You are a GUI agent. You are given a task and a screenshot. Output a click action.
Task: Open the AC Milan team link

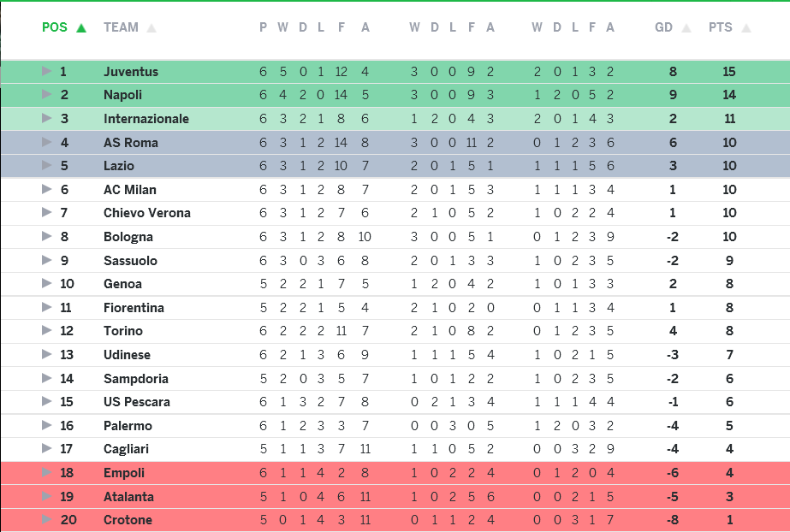tap(130, 189)
